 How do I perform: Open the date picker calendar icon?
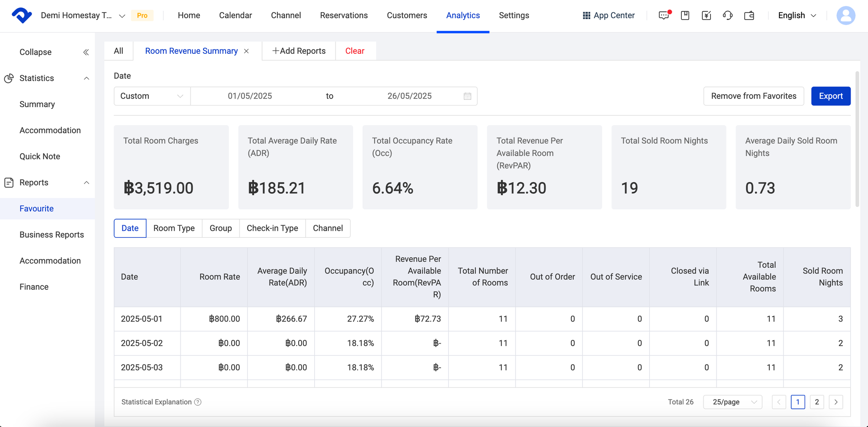(467, 96)
